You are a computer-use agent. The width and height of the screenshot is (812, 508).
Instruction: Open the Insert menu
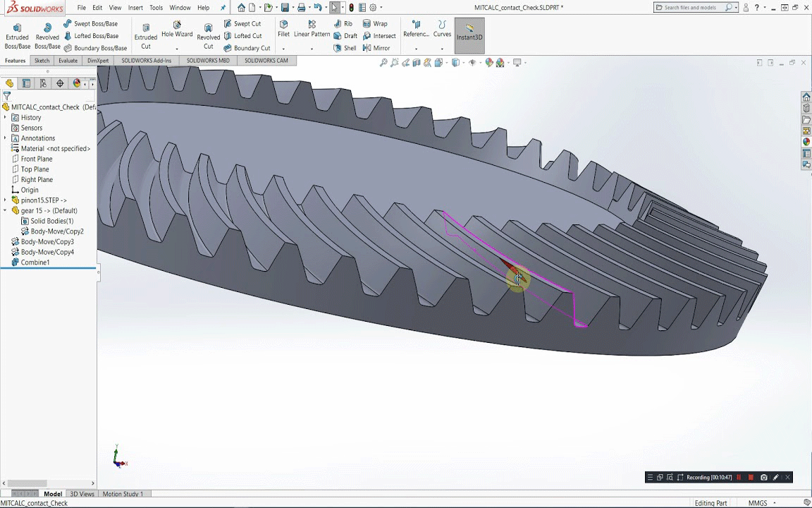(135, 8)
